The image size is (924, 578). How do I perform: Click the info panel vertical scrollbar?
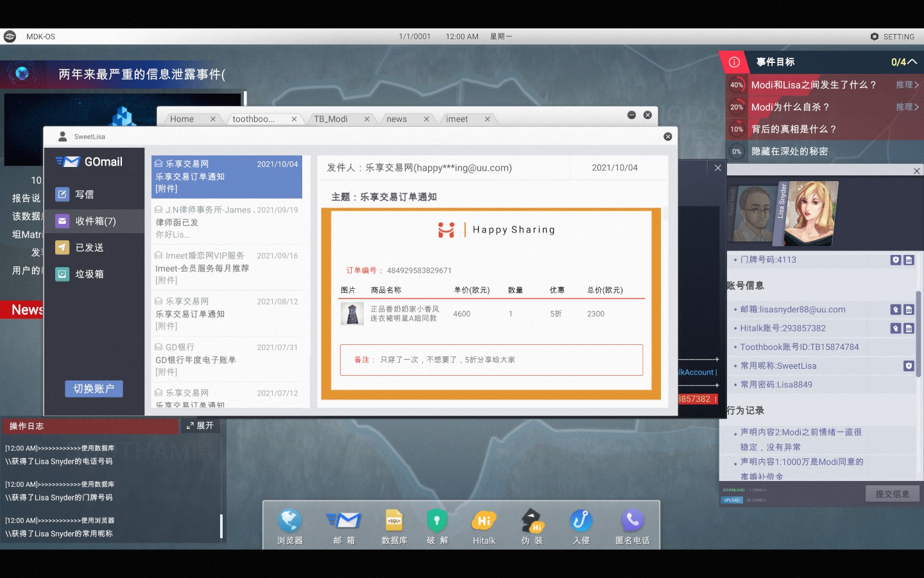point(918,334)
